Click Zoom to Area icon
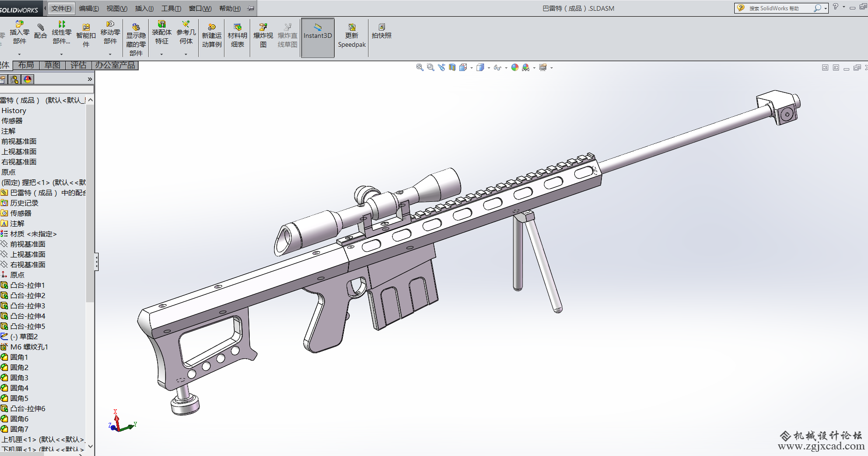The image size is (868, 456). click(x=430, y=67)
